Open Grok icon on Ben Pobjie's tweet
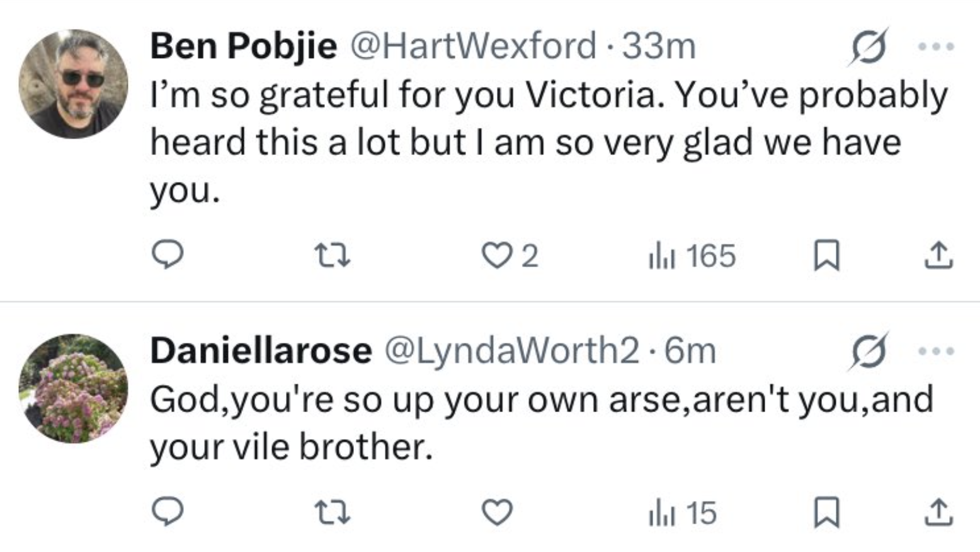The image size is (980, 552). pyautogui.click(x=869, y=47)
